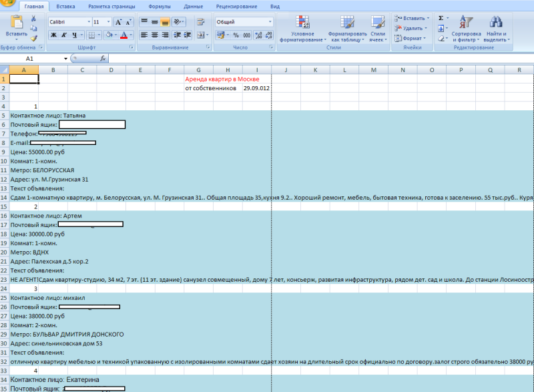The image size is (534, 392).
Task: Toggle italic (К) formatting
Action: [63, 35]
